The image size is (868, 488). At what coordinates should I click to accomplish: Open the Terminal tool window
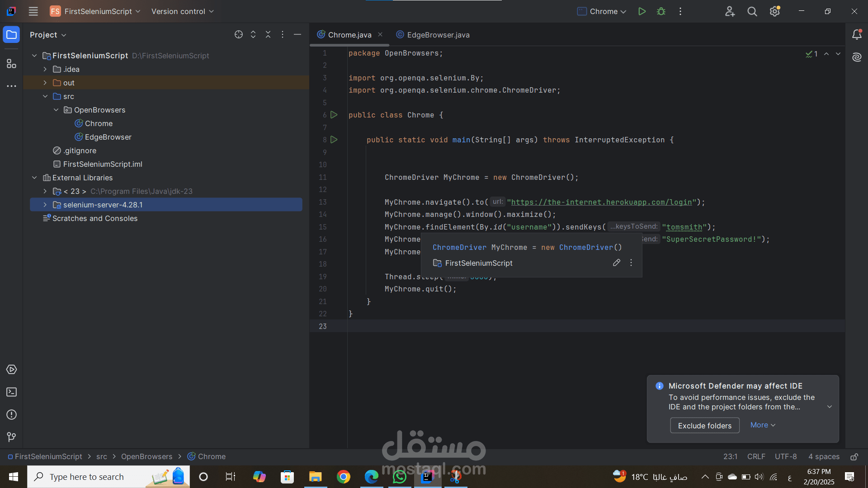(x=11, y=392)
